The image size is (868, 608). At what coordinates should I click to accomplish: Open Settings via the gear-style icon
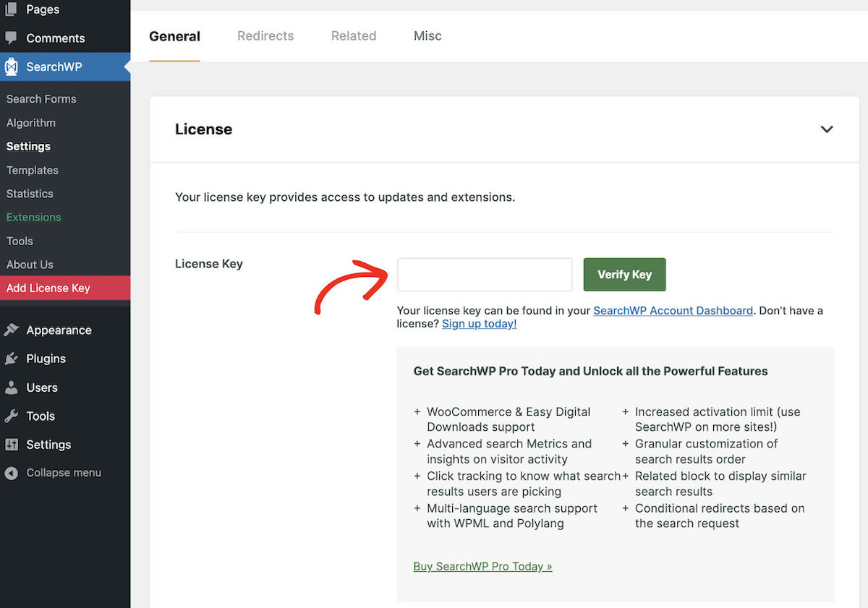click(13, 445)
